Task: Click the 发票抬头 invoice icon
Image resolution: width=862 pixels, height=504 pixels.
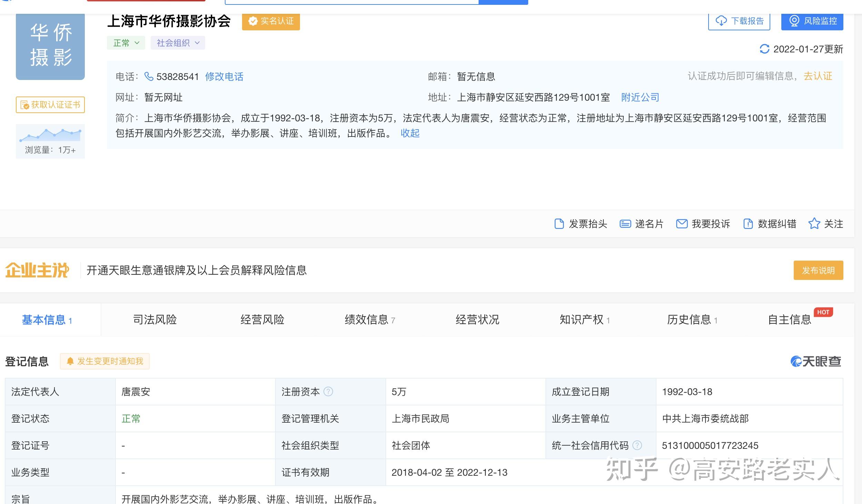Action: [x=559, y=224]
